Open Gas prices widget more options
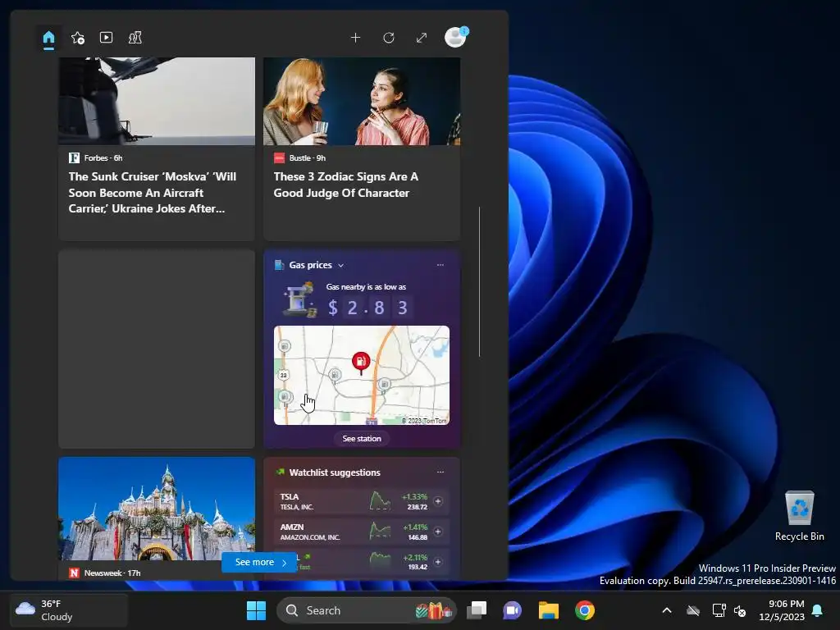 point(441,265)
